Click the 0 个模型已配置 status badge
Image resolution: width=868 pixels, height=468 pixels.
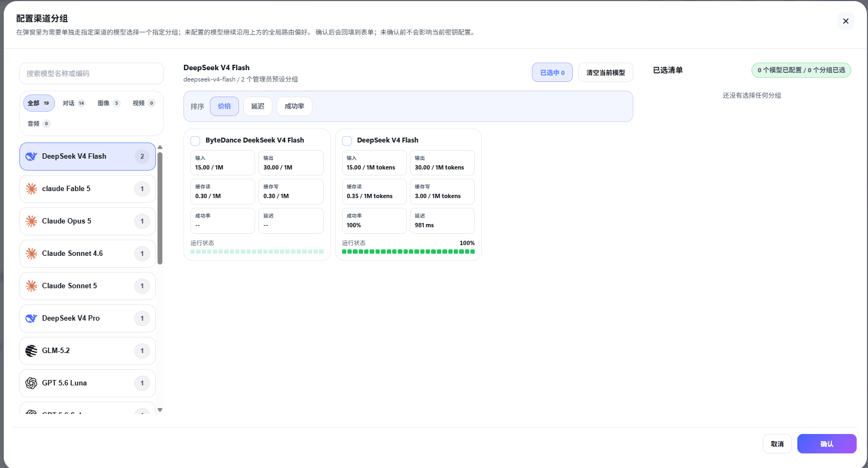coord(801,70)
